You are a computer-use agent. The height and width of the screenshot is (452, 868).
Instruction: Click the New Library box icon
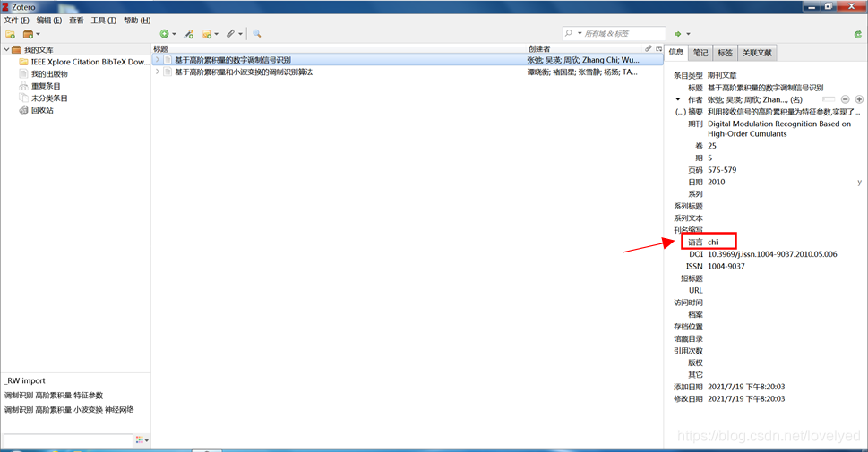[x=28, y=34]
